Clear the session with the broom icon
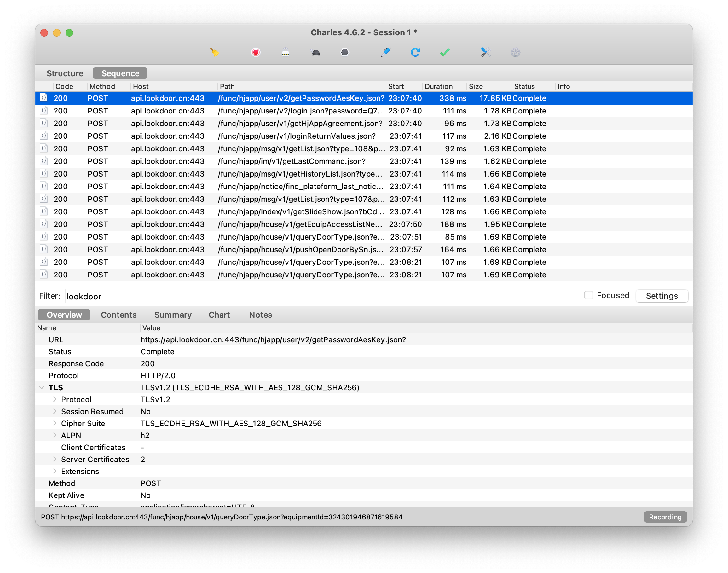 click(215, 52)
